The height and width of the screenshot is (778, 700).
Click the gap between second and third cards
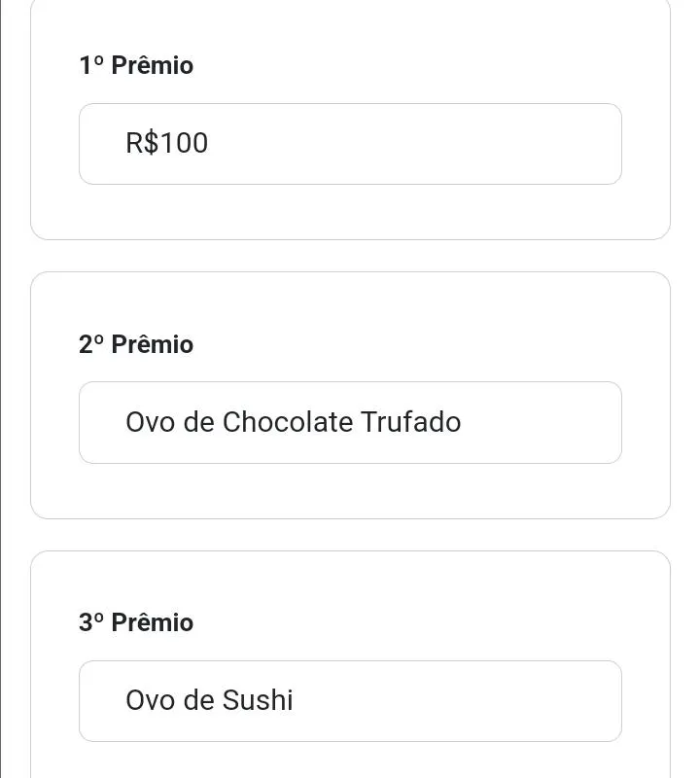pyautogui.click(x=350, y=535)
